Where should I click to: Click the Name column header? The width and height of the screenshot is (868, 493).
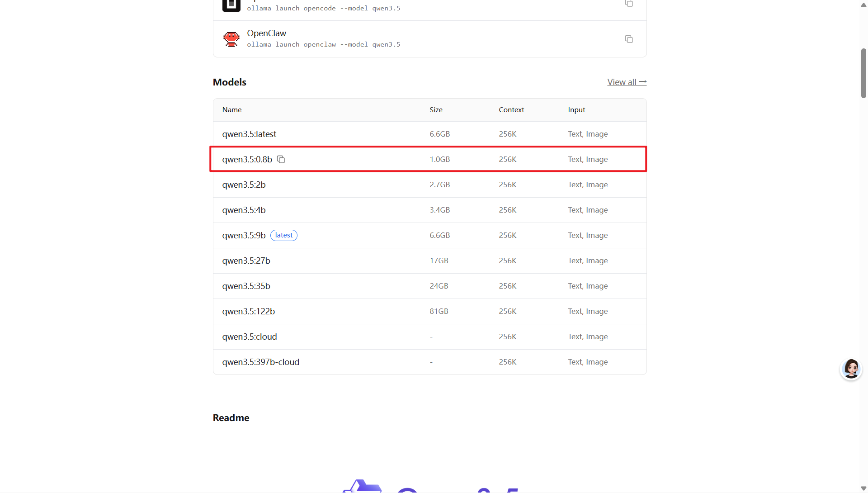click(x=231, y=110)
